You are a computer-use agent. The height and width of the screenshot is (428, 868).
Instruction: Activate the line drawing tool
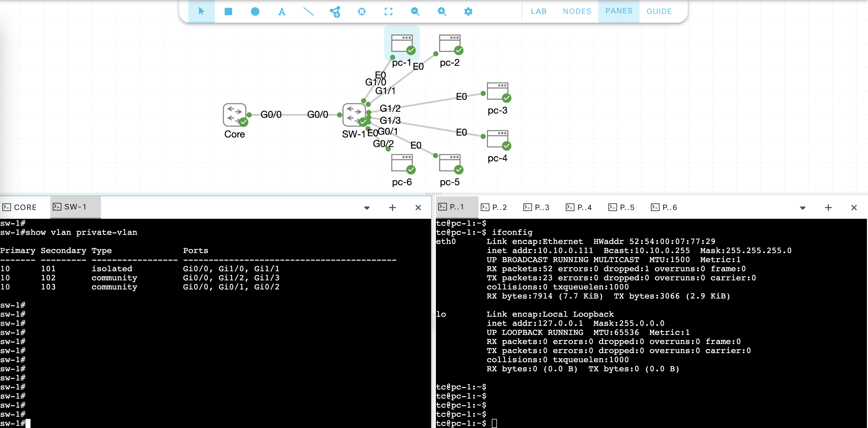click(x=308, y=12)
